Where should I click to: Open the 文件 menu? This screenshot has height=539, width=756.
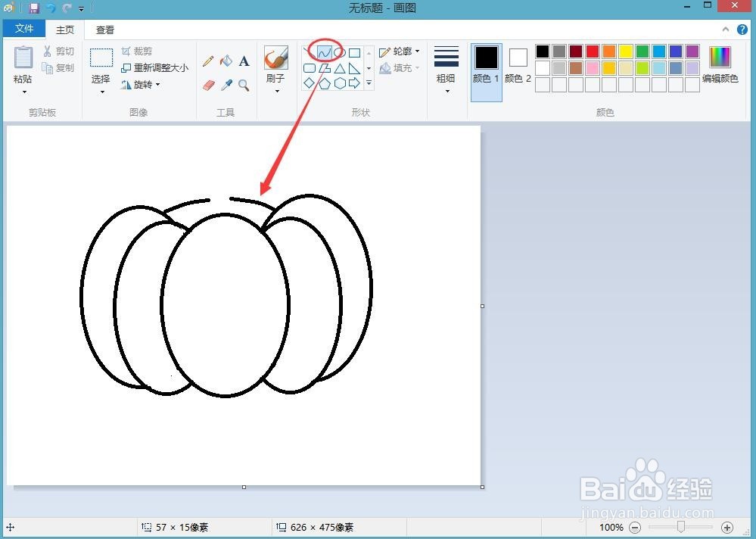tap(23, 28)
